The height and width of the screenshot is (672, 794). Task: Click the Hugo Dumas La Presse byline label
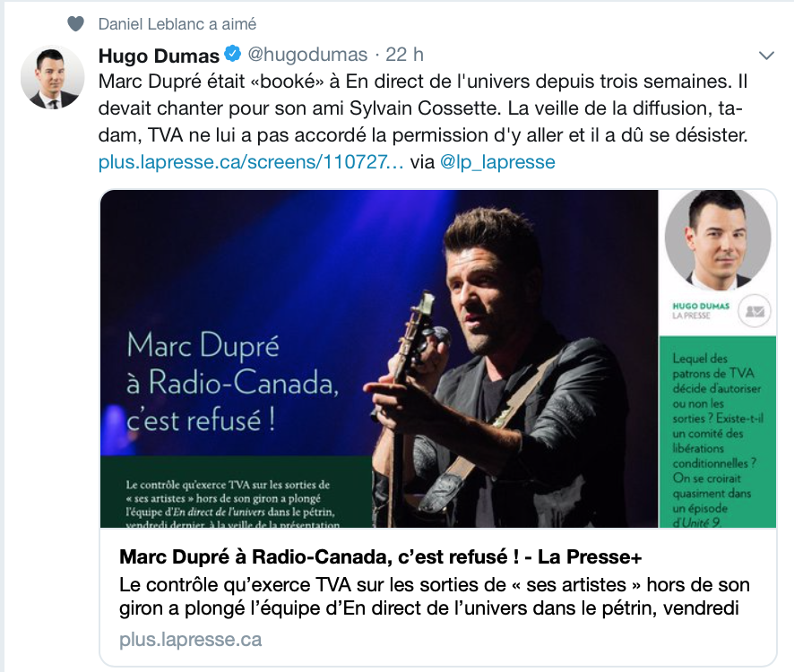[701, 310]
